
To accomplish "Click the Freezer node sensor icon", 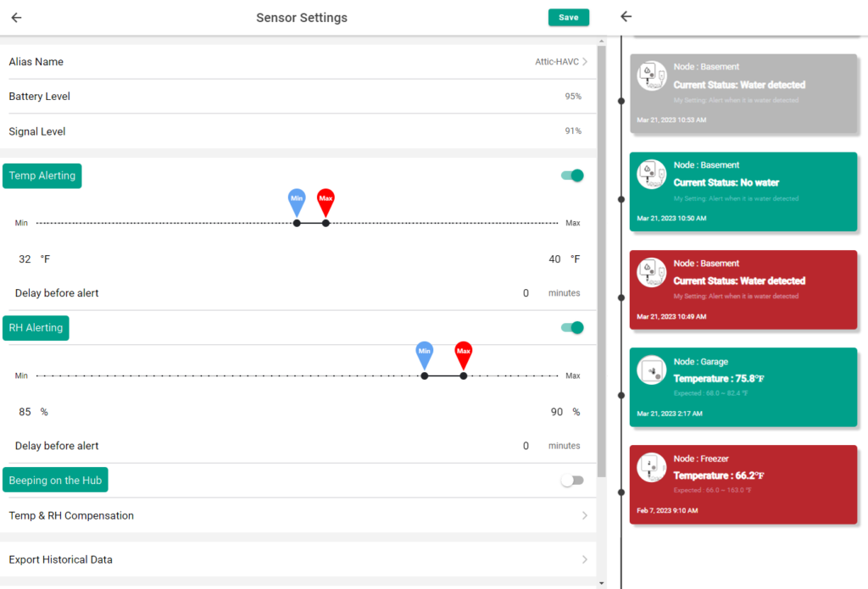I will click(x=652, y=467).
